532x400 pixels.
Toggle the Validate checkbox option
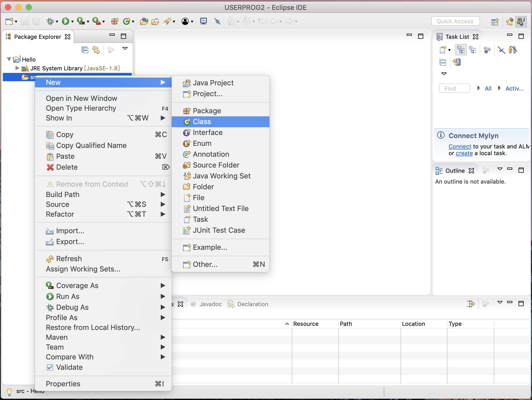point(50,367)
